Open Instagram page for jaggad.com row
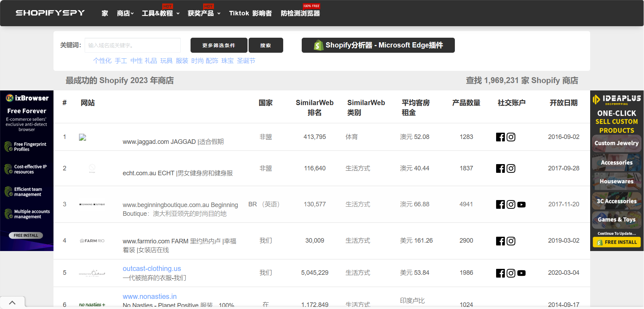 (511, 137)
